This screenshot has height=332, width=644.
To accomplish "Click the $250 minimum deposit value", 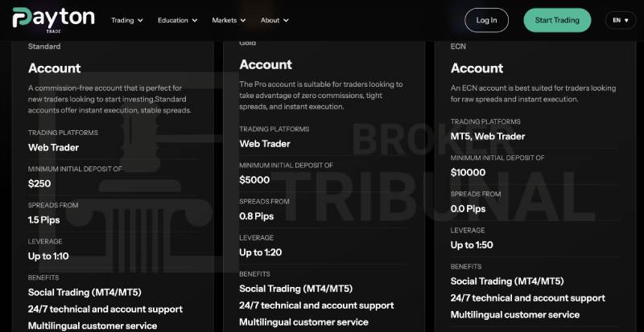I will coord(39,183).
